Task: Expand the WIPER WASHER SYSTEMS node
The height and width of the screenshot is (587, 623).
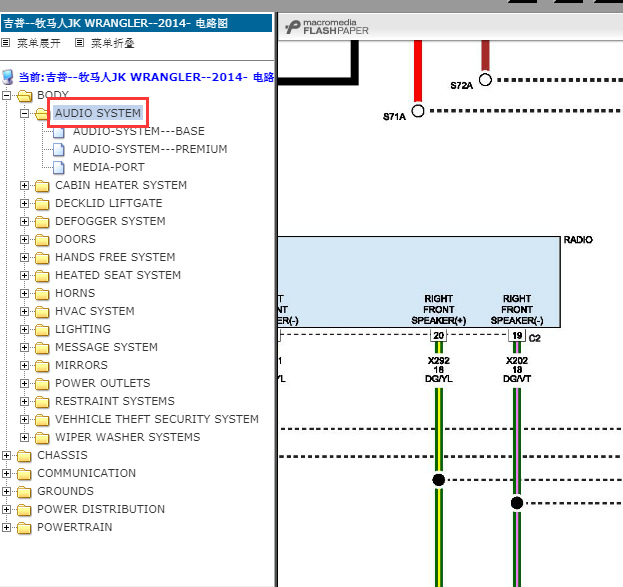Action: [25, 438]
